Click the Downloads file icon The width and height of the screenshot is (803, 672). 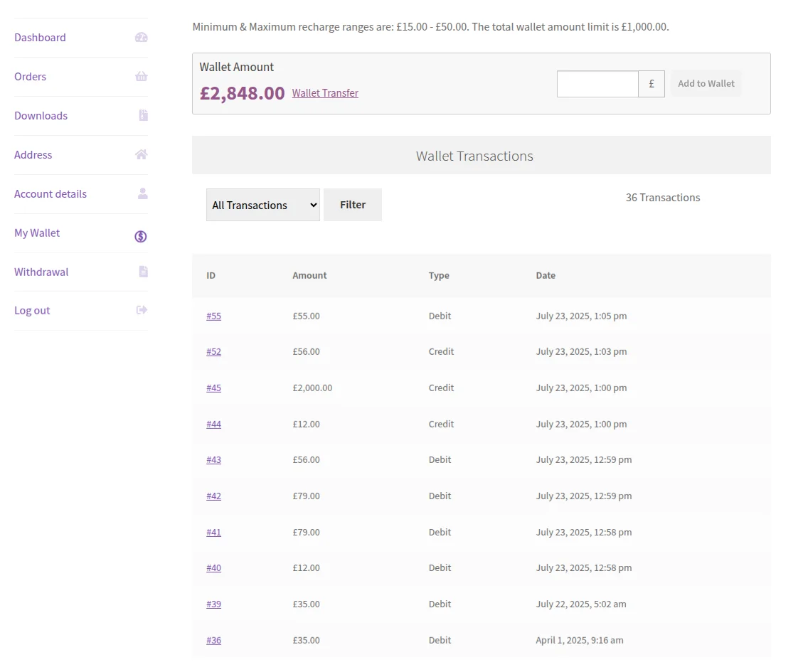(143, 115)
